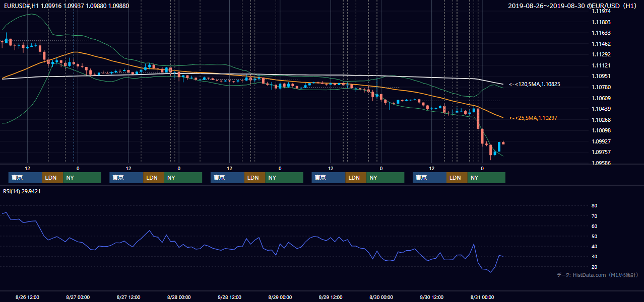Click price axis value 1.10609
Screen dimensions: 644x302
[601, 98]
